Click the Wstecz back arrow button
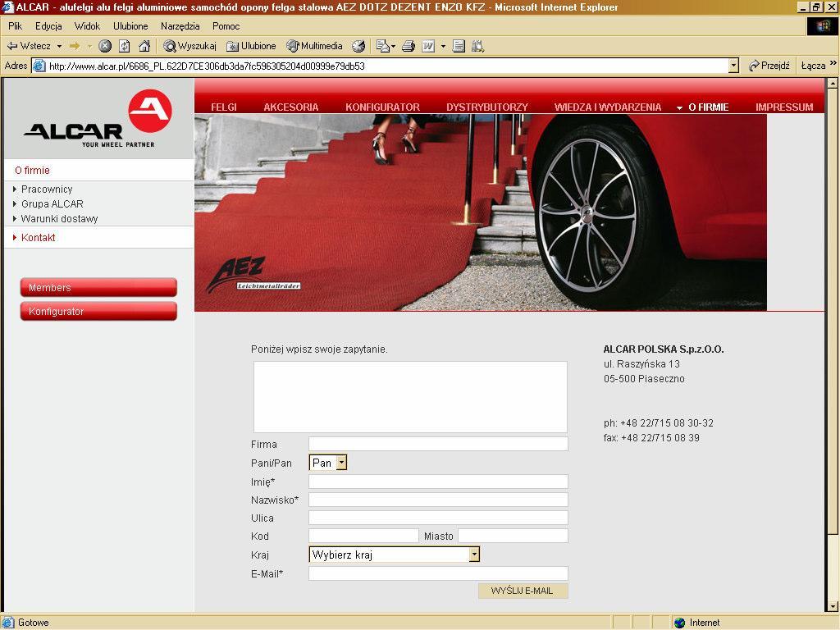This screenshot has width=840, height=630. (29, 46)
